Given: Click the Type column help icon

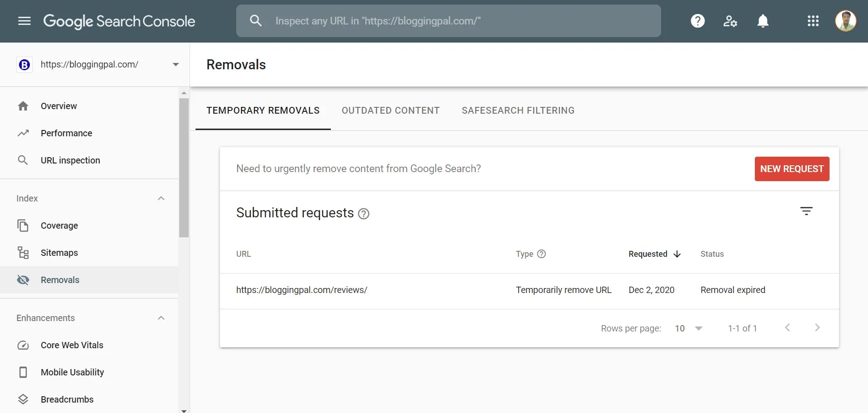Looking at the screenshot, I should pos(541,254).
